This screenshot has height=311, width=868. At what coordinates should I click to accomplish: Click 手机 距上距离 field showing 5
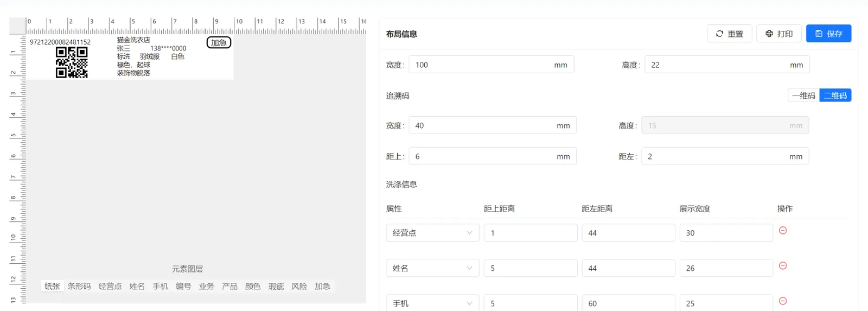pyautogui.click(x=531, y=303)
